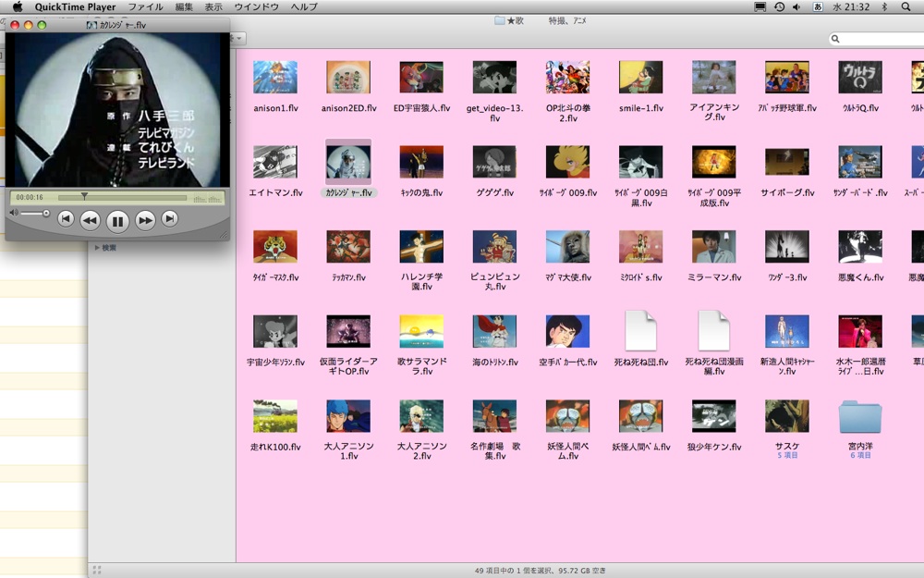Skip to the end of the movie
This screenshot has width=924, height=578.
pyautogui.click(x=170, y=219)
